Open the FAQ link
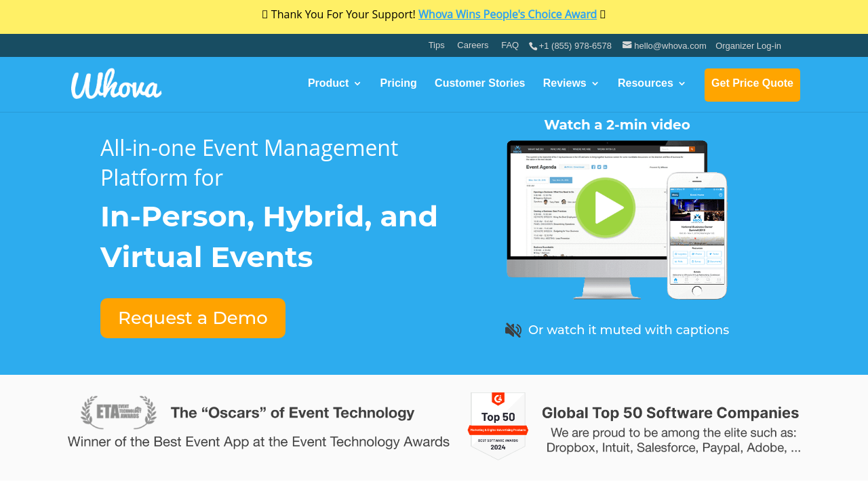 (510, 45)
